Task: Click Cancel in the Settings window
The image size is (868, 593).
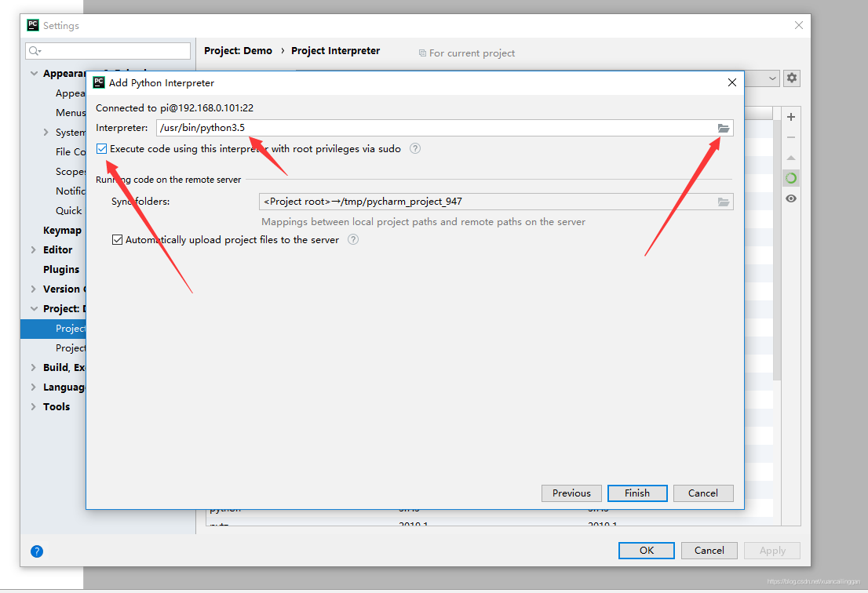Action: (709, 551)
